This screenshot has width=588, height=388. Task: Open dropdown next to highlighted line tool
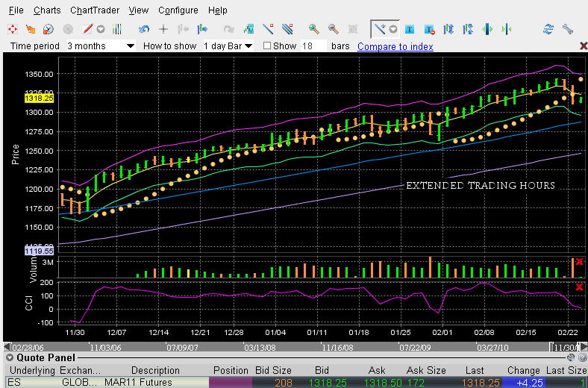(x=393, y=29)
